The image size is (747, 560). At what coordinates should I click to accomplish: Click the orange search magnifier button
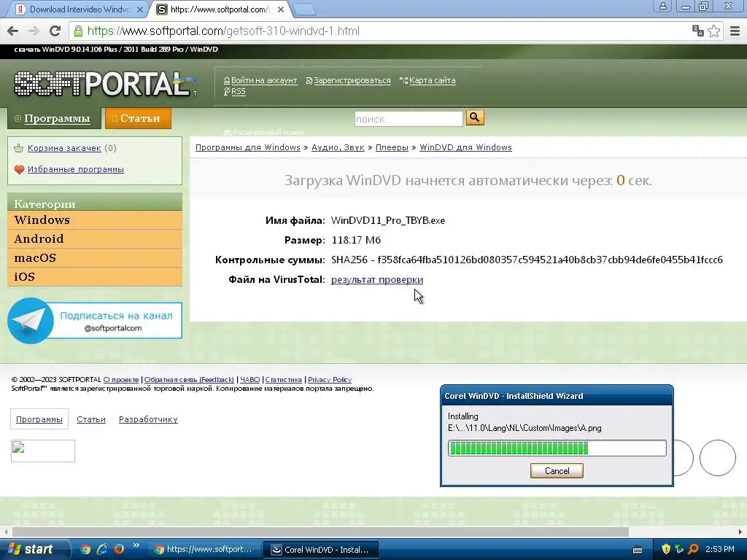pos(475,117)
